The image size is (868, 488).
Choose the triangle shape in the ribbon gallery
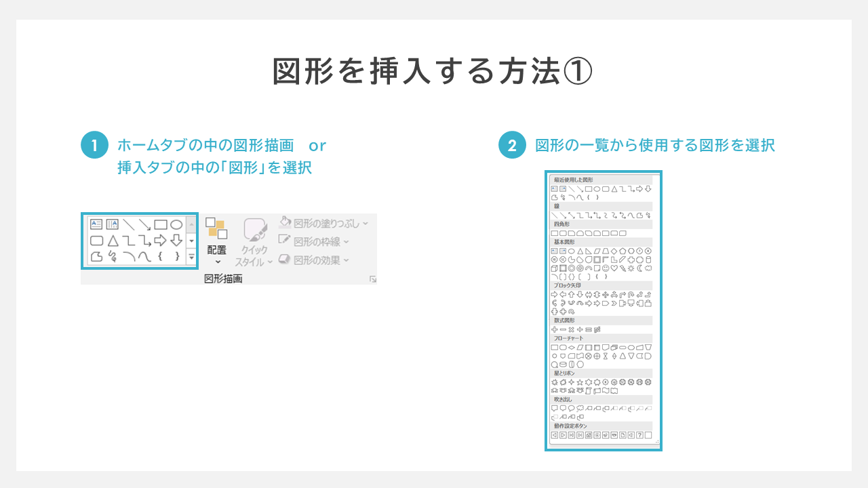(x=113, y=241)
